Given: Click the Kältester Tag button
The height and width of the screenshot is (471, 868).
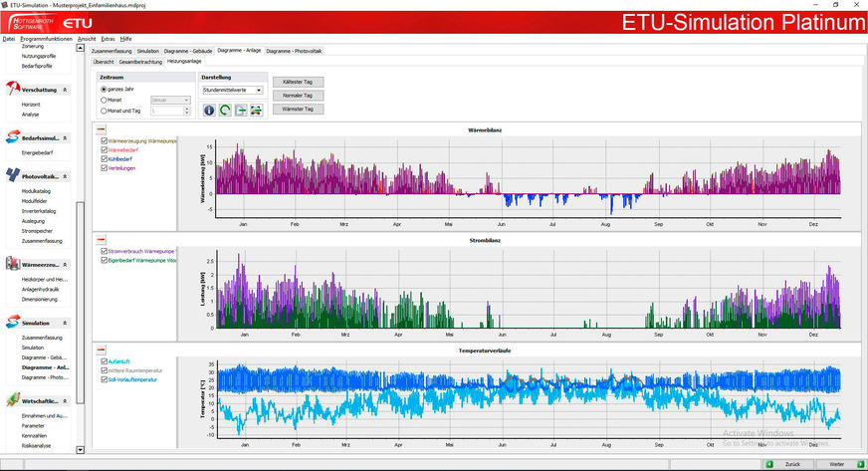Looking at the screenshot, I should (299, 82).
